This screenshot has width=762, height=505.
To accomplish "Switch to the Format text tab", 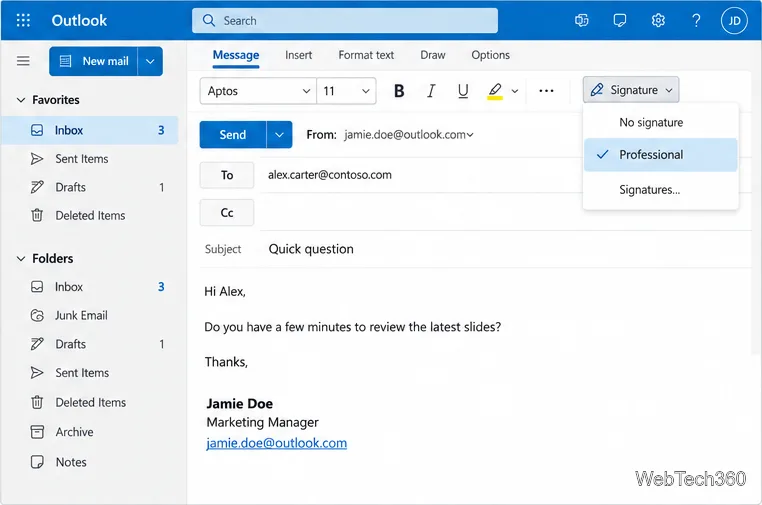I will pos(366,55).
